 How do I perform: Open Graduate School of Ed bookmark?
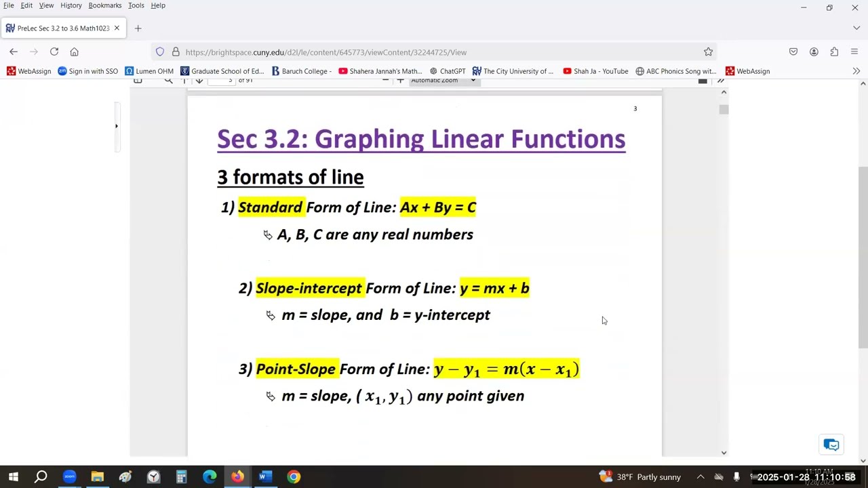coord(222,70)
